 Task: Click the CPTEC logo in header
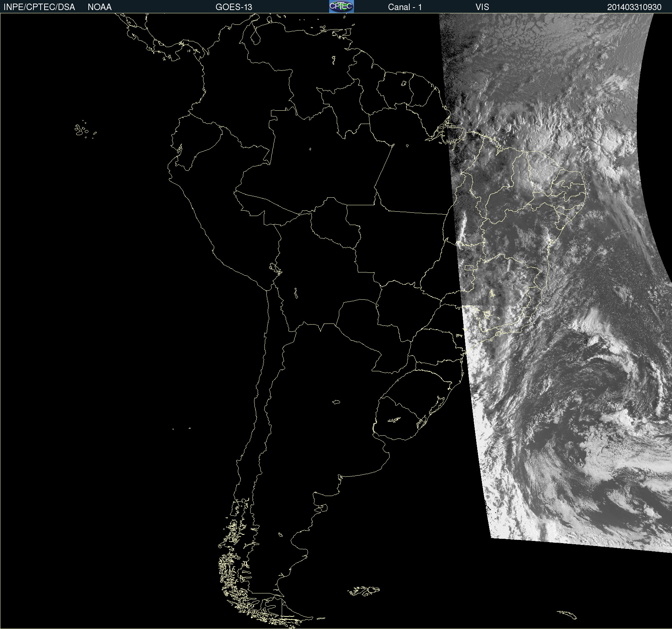click(x=341, y=6)
